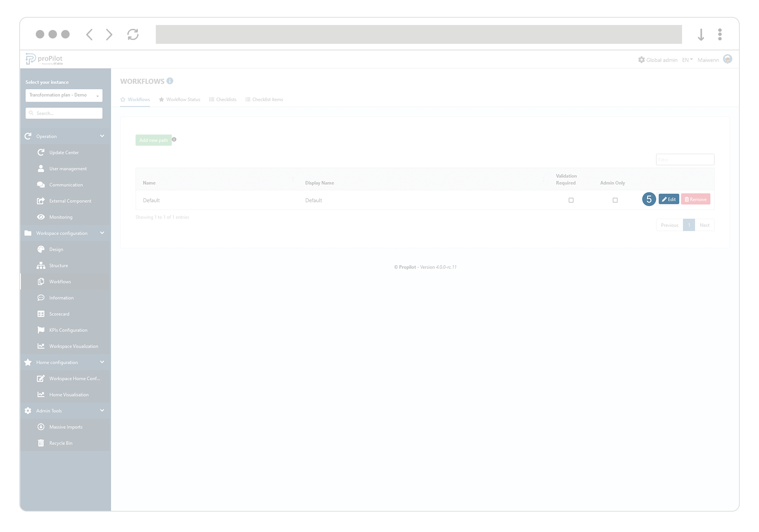Open the Scorecard configuration

point(41,314)
